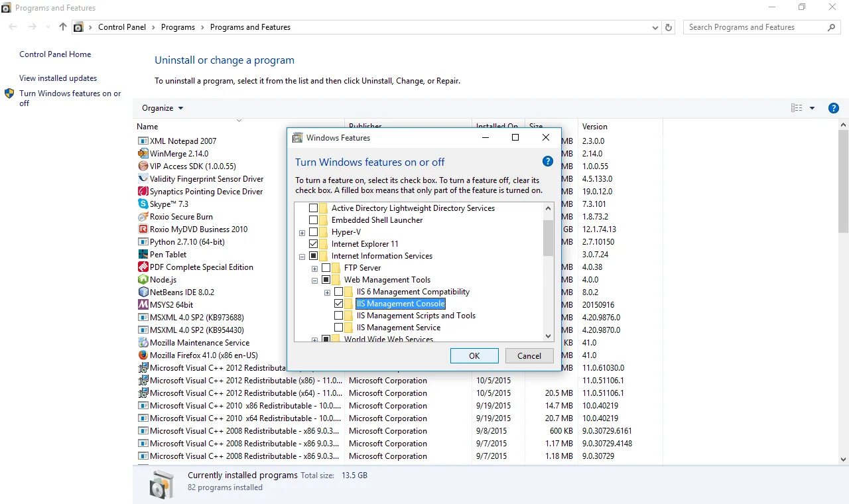Click the Skype 7.3 icon
Viewport: 849px width, 504px height.
[x=143, y=204]
